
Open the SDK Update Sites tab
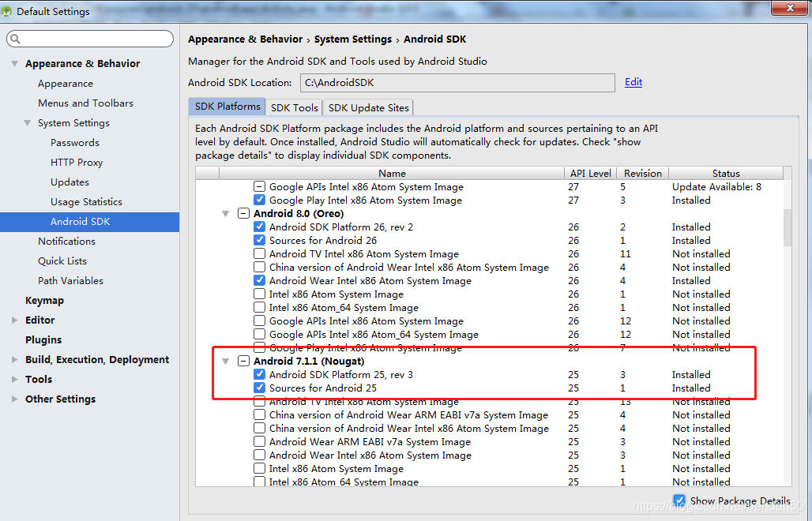(x=368, y=107)
